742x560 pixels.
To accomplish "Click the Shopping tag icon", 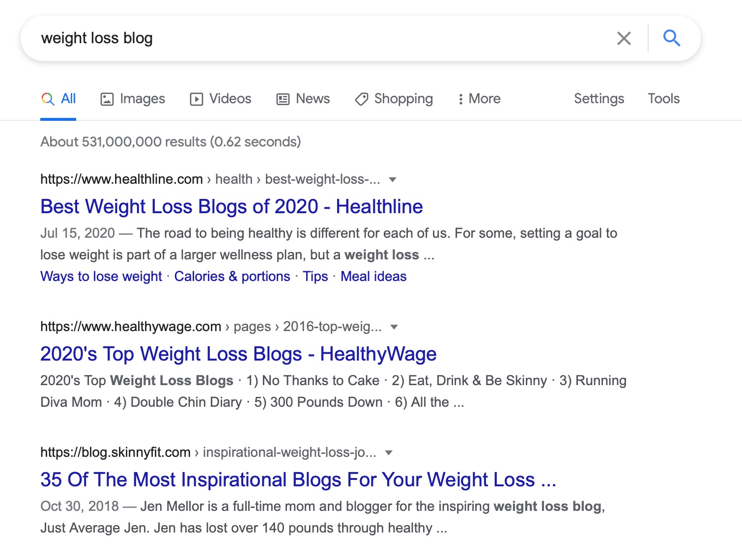I will pos(362,99).
